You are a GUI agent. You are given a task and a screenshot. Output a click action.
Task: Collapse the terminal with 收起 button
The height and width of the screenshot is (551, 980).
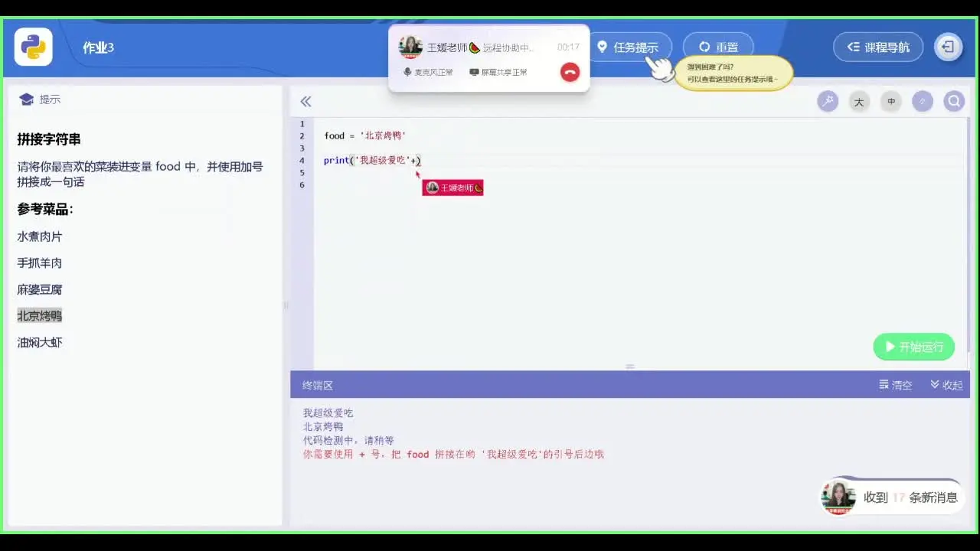(x=946, y=385)
